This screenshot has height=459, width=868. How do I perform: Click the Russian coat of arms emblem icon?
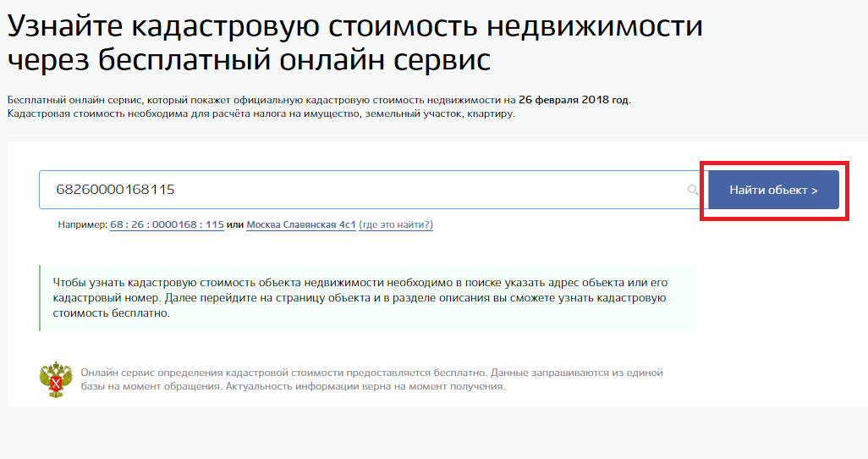(56, 379)
